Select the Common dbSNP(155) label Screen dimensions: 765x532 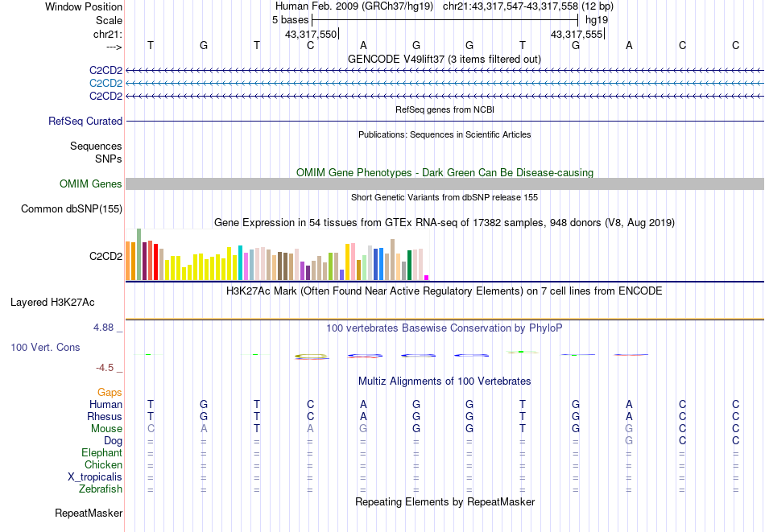point(72,208)
